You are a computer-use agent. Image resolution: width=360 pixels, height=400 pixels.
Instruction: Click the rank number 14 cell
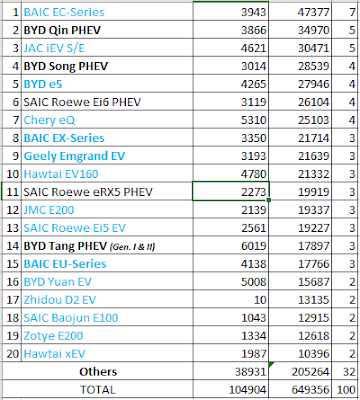pos(13,246)
